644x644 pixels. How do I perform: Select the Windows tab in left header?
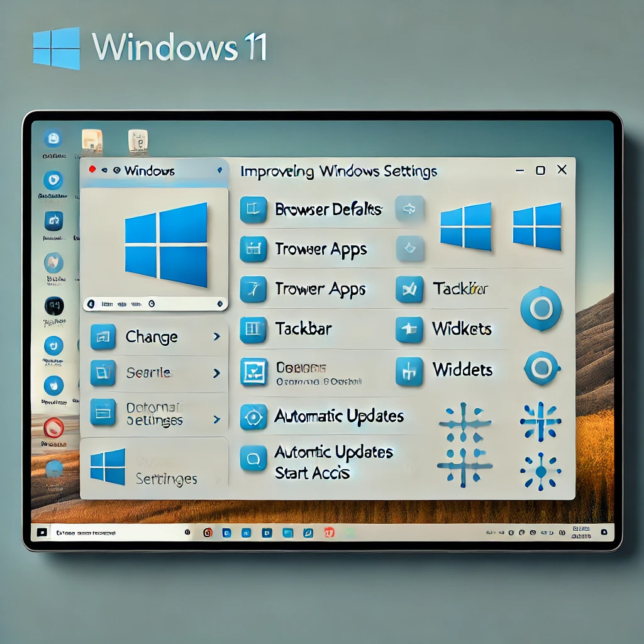tap(149, 170)
